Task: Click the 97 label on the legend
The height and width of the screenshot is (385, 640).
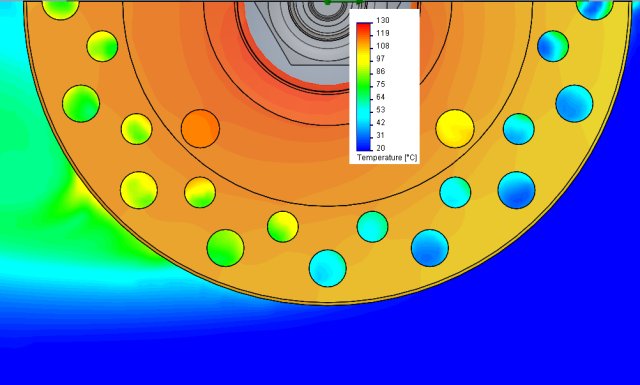Action: pyautogui.click(x=380, y=58)
